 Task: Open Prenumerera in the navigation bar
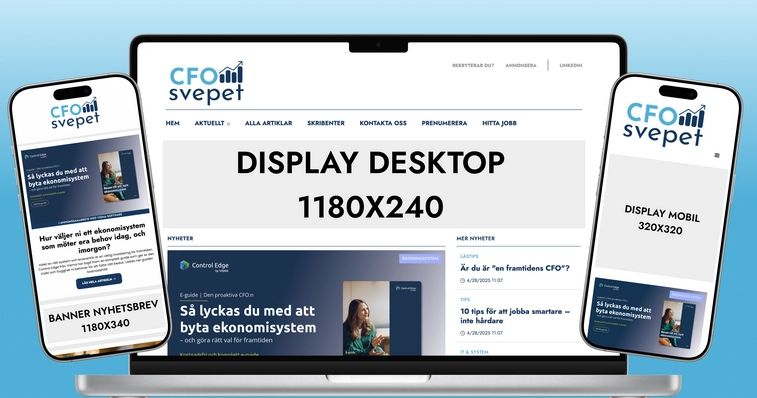[444, 123]
